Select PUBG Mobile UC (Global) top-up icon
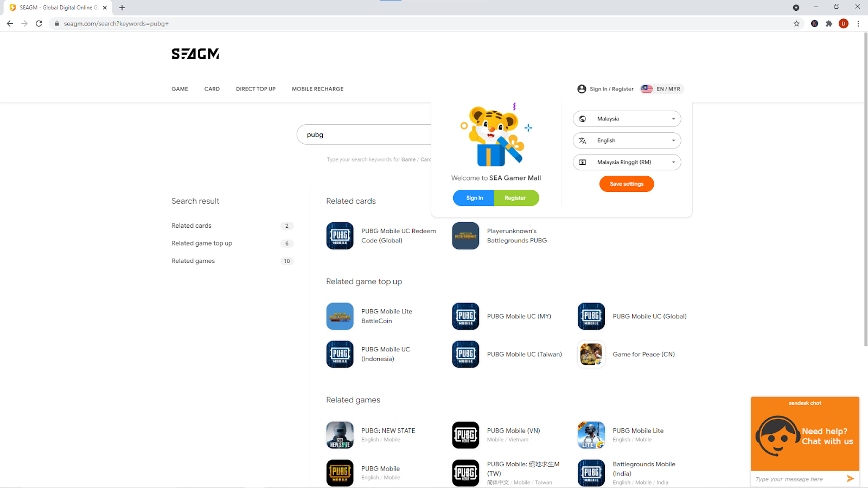The width and height of the screenshot is (868, 488). click(591, 316)
